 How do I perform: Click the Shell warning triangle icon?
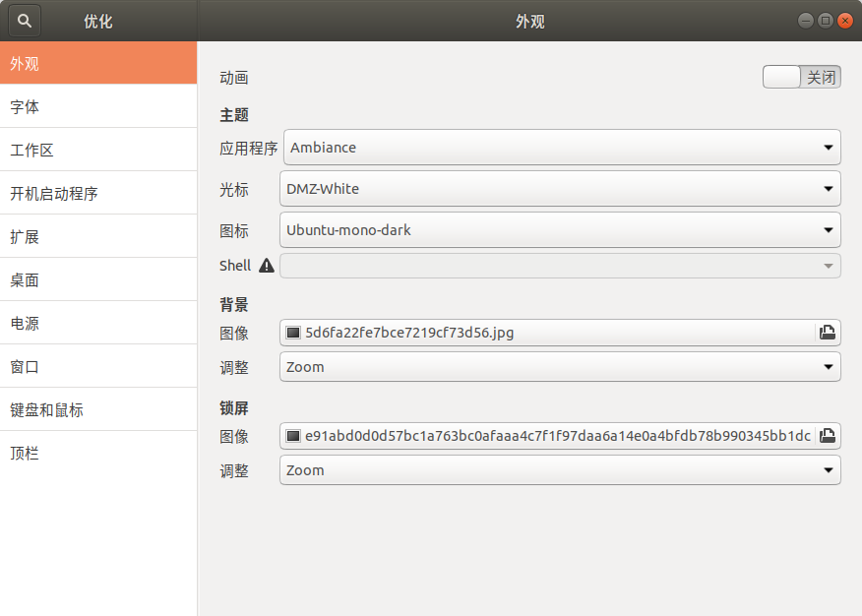click(x=267, y=266)
